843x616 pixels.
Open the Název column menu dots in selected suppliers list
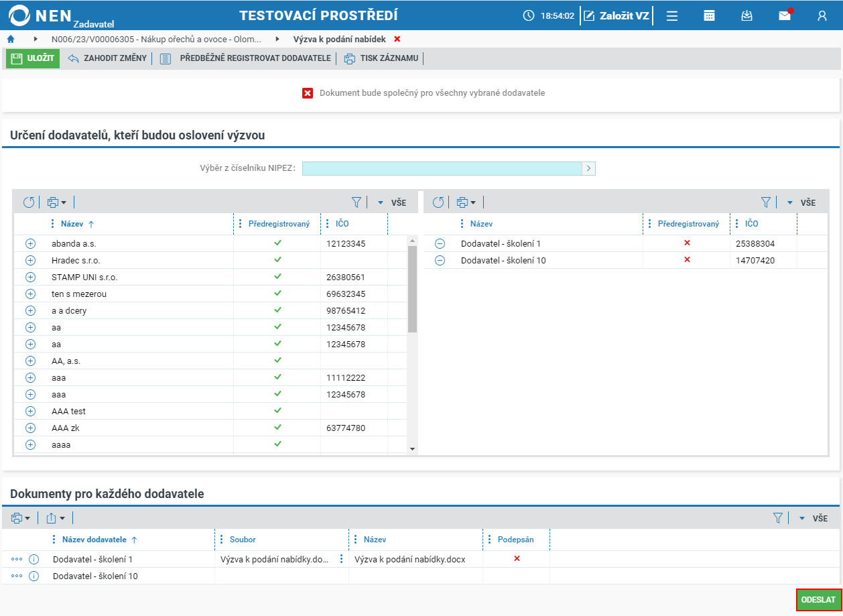point(462,224)
